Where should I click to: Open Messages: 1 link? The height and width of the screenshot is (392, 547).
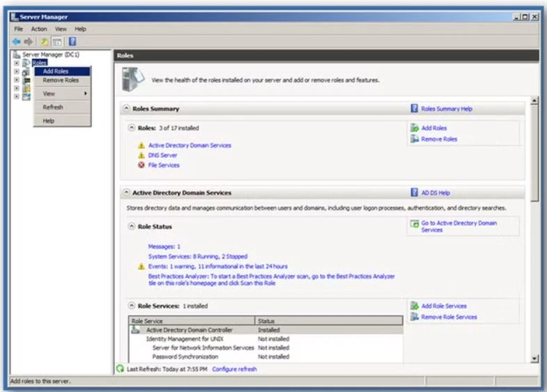pos(164,246)
